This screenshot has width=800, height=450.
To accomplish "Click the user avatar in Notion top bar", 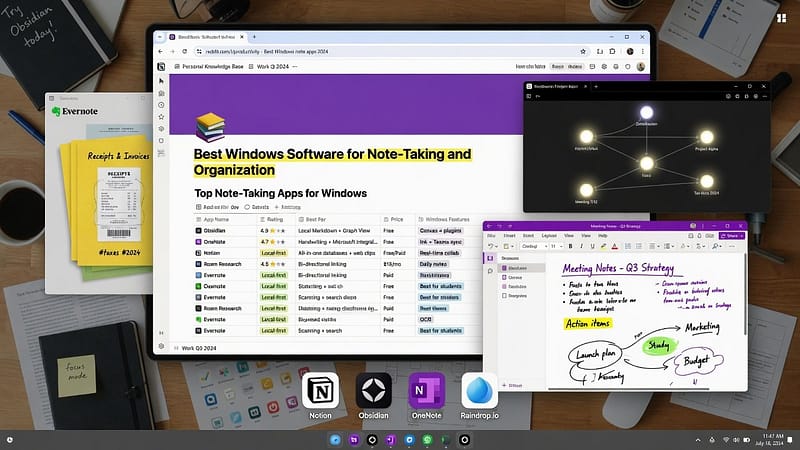I will pyautogui.click(x=641, y=66).
